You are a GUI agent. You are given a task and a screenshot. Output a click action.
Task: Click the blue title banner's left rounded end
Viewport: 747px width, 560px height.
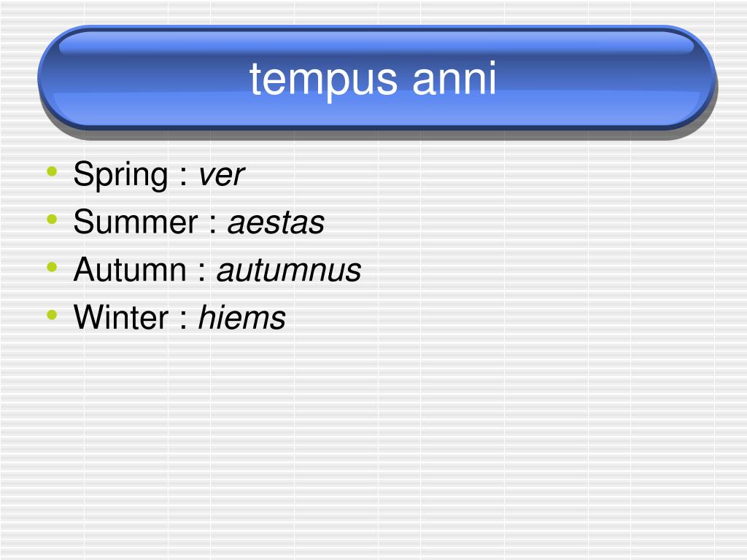(x=62, y=77)
